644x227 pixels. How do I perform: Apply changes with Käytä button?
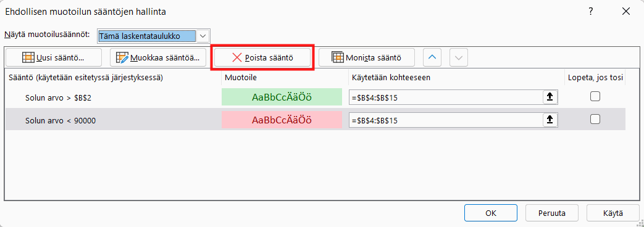pyautogui.click(x=613, y=213)
